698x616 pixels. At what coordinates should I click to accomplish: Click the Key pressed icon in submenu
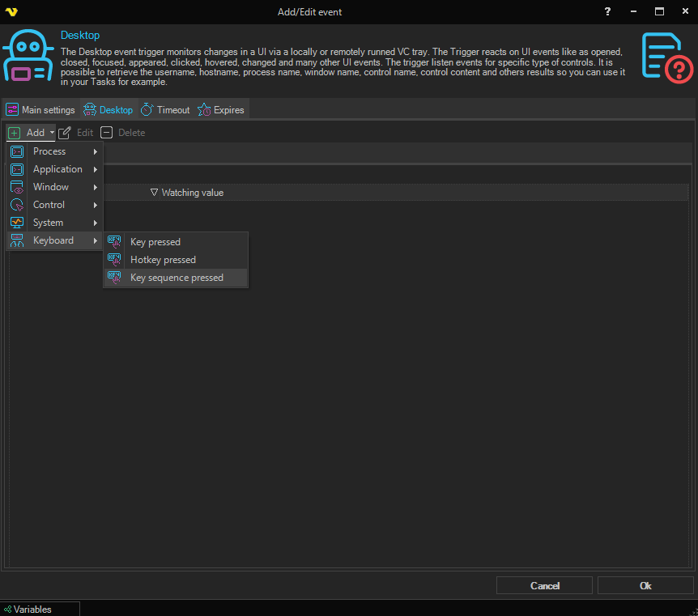[x=114, y=242]
